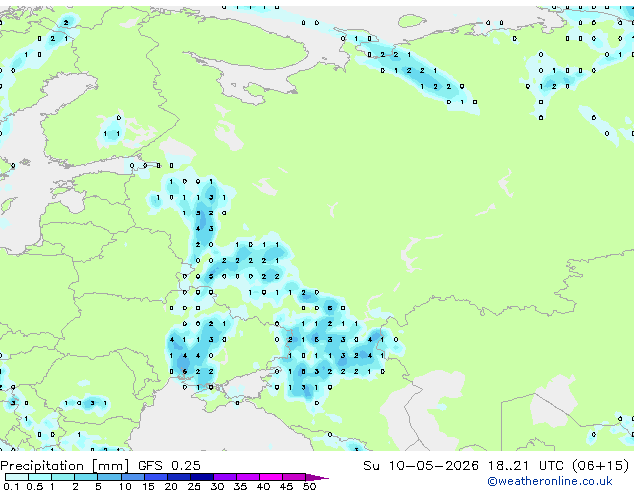This screenshot has width=634, height=490.
Task: Click the 0.1–0.5 mm legend color swatch
Action: point(17,477)
